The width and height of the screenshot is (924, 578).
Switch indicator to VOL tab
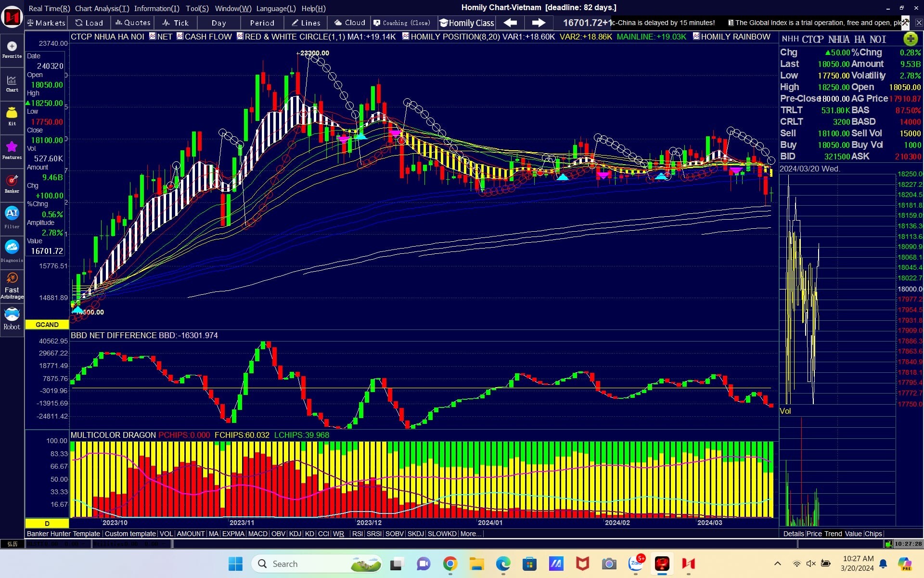point(166,534)
